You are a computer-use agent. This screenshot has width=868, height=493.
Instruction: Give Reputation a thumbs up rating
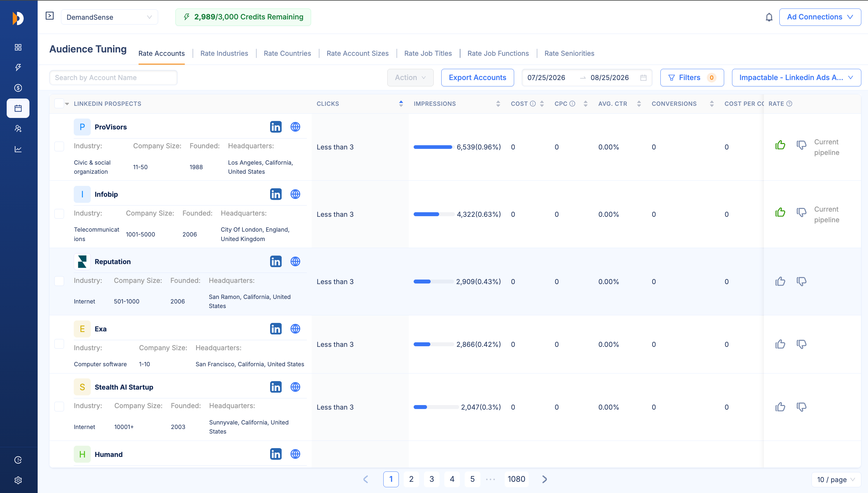point(780,281)
